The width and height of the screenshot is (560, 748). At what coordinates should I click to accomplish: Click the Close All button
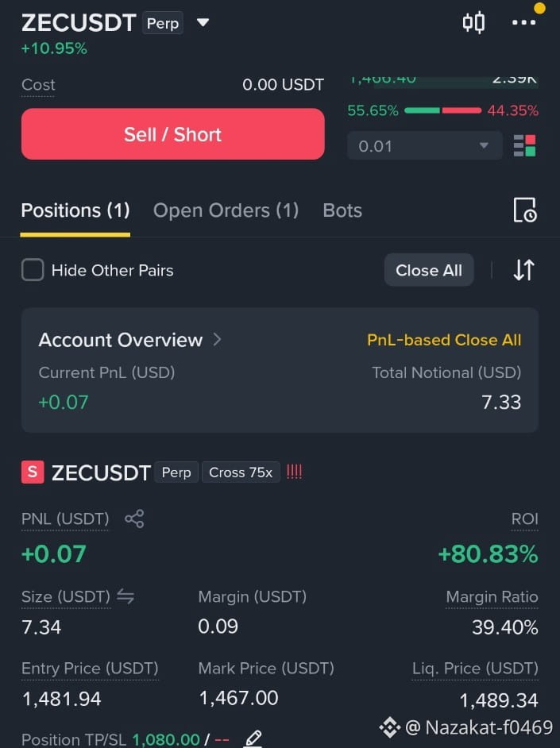429,270
